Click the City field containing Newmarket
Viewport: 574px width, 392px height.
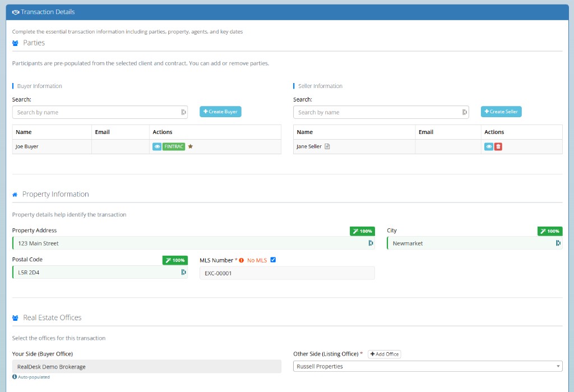[x=474, y=243]
